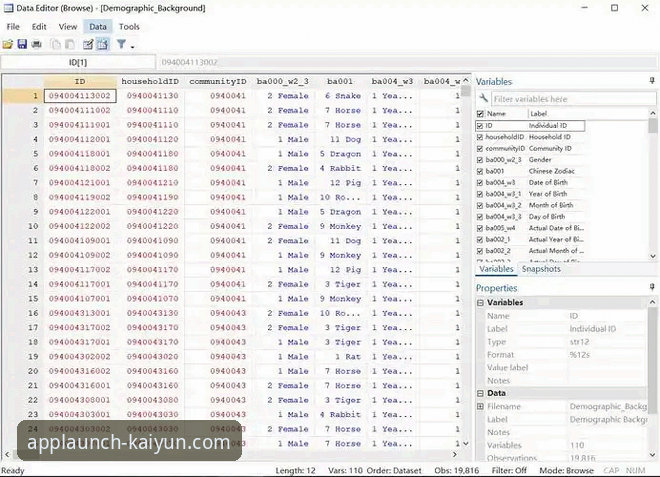Toggle the ba001 Chinese Zodiac checkbox
The height and width of the screenshot is (477, 660).
[480, 171]
